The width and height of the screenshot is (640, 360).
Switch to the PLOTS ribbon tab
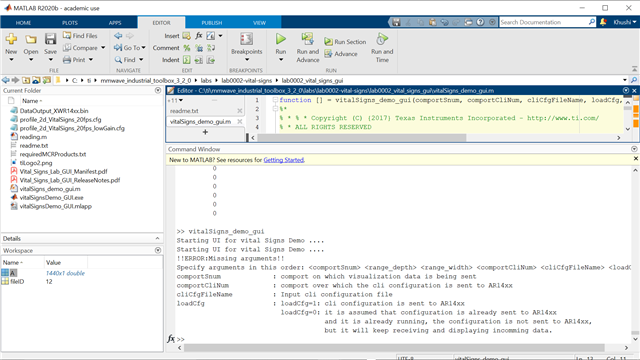[x=70, y=23]
